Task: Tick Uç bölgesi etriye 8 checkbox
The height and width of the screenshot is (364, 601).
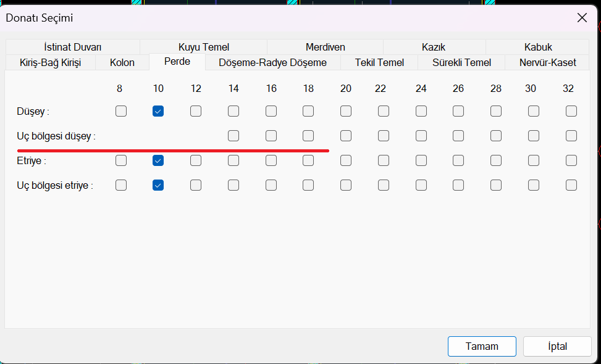Action: point(121,185)
